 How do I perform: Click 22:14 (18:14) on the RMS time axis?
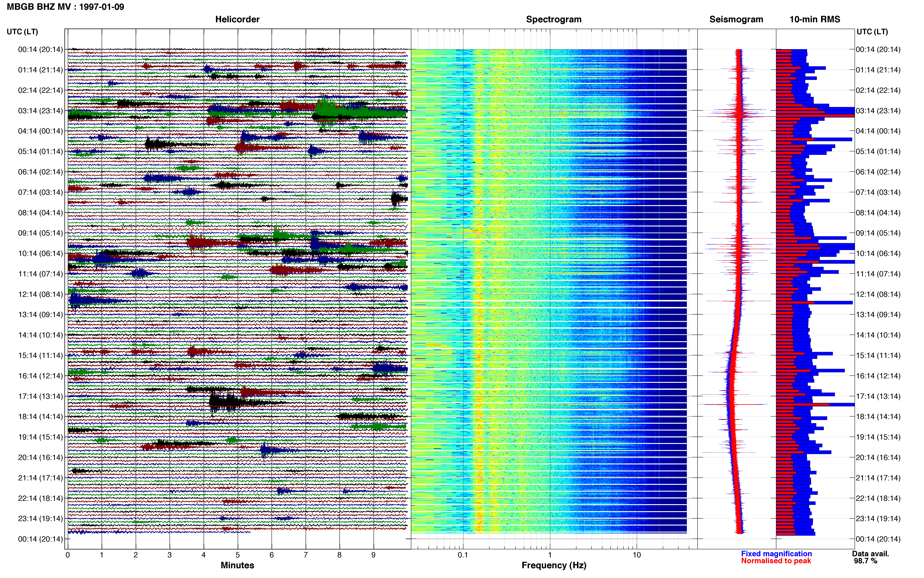(878, 498)
